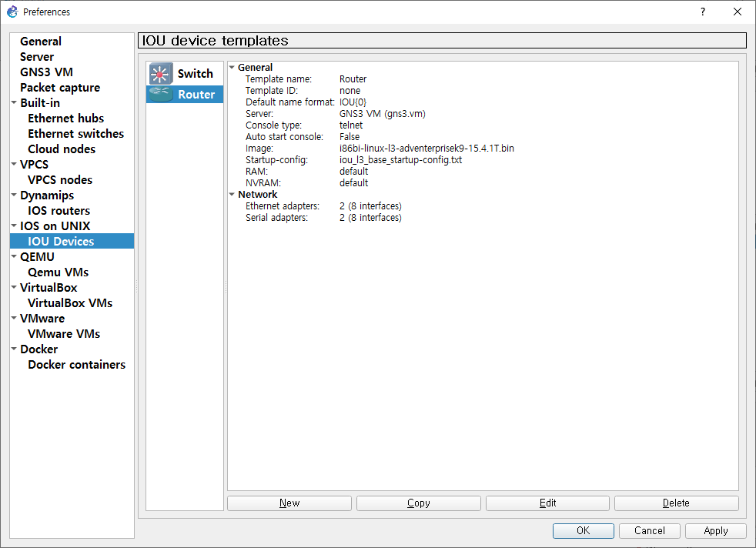Click the GNS3 Preferences window icon

pyautogui.click(x=12, y=12)
